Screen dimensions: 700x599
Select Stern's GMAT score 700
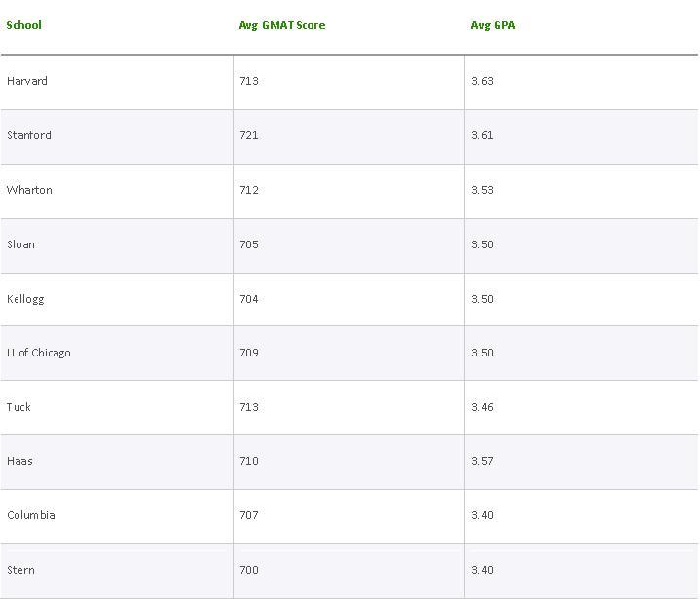coord(249,570)
